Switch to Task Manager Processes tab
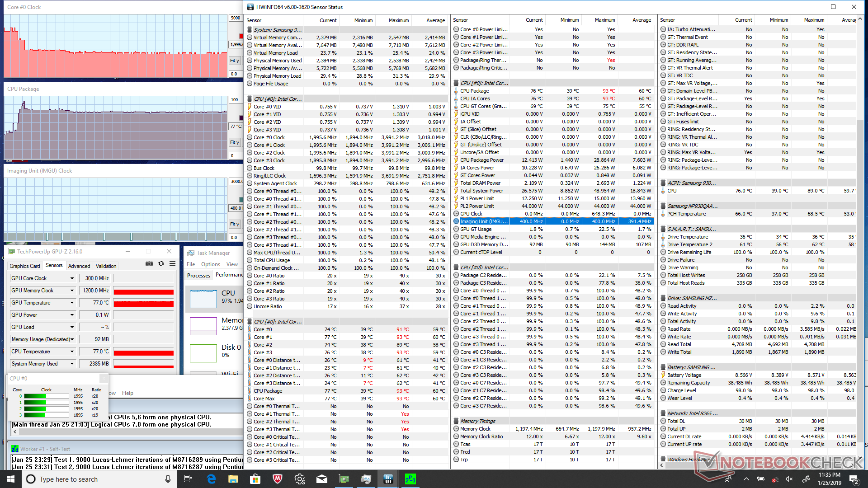Image resolution: width=868 pixels, height=488 pixels. pyautogui.click(x=199, y=275)
